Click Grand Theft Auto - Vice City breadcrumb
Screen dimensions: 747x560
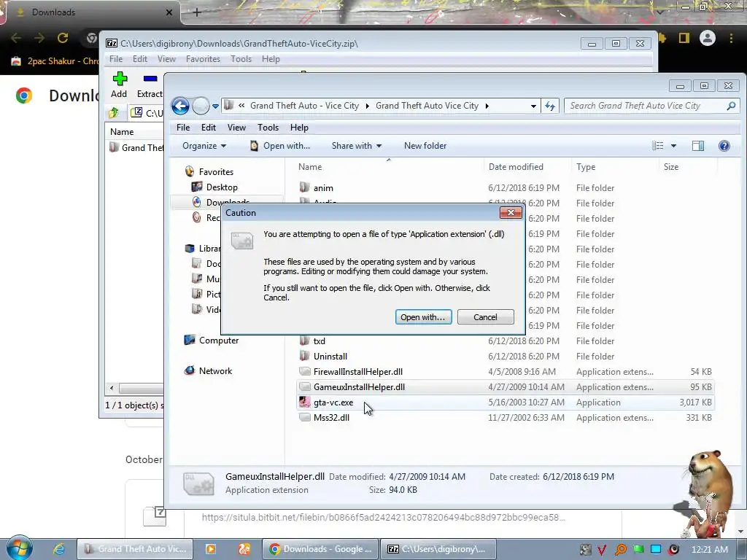(304, 106)
